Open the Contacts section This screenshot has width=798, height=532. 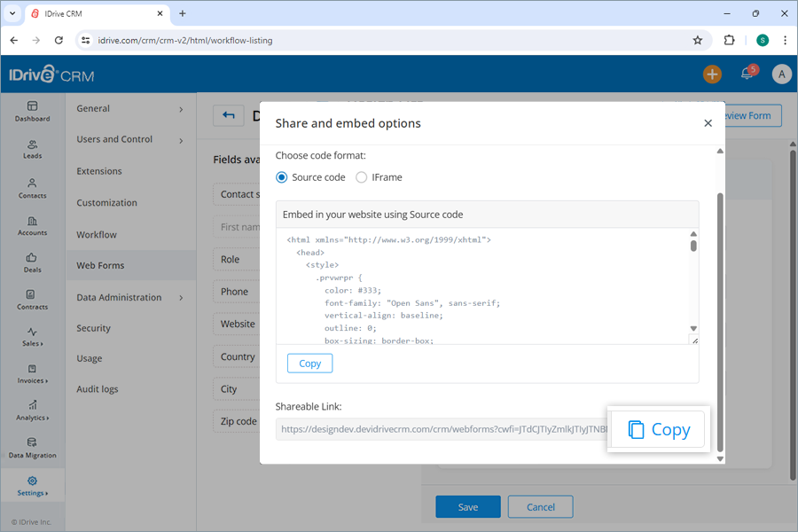point(32,188)
